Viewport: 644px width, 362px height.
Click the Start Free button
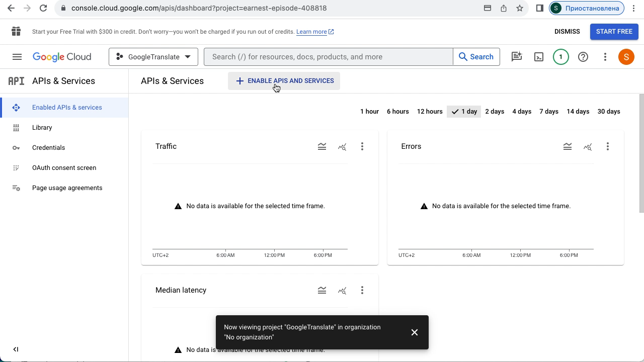tap(614, 32)
